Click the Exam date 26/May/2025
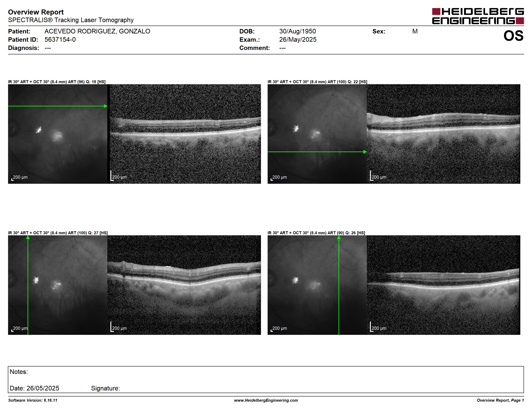This screenshot has width=532, height=411. tap(298, 39)
